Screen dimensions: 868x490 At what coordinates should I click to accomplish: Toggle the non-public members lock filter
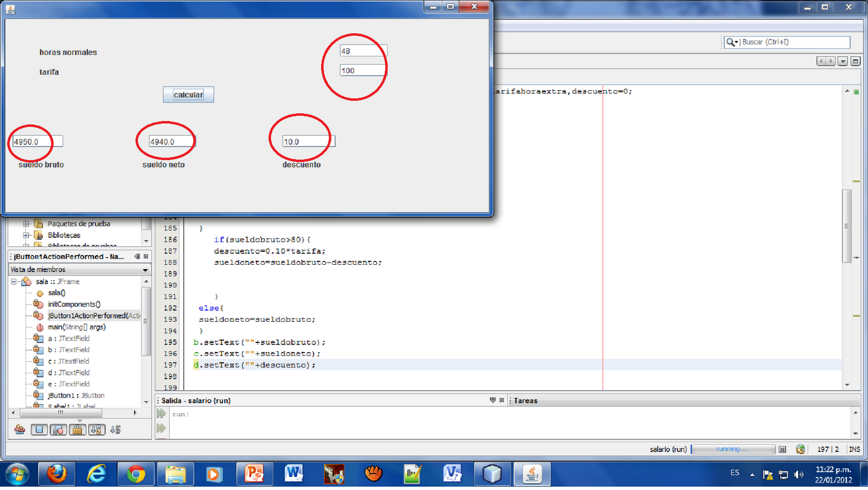tap(78, 429)
